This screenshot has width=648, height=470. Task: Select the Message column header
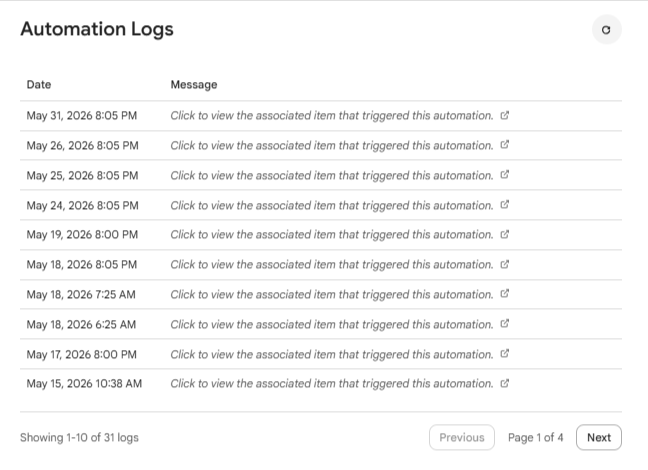pos(194,85)
